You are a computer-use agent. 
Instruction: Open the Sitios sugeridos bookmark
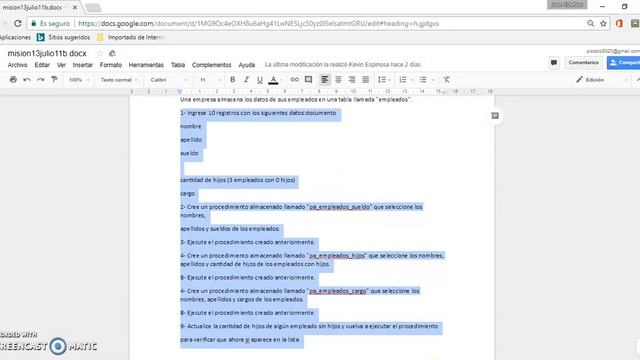[x=63, y=37]
